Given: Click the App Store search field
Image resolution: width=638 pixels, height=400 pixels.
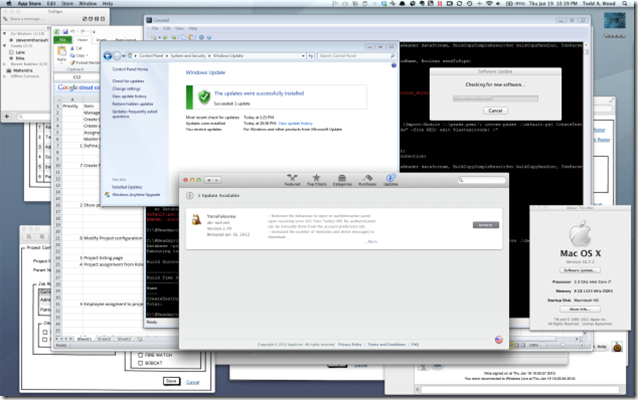Looking at the screenshot, I should coord(481,180).
